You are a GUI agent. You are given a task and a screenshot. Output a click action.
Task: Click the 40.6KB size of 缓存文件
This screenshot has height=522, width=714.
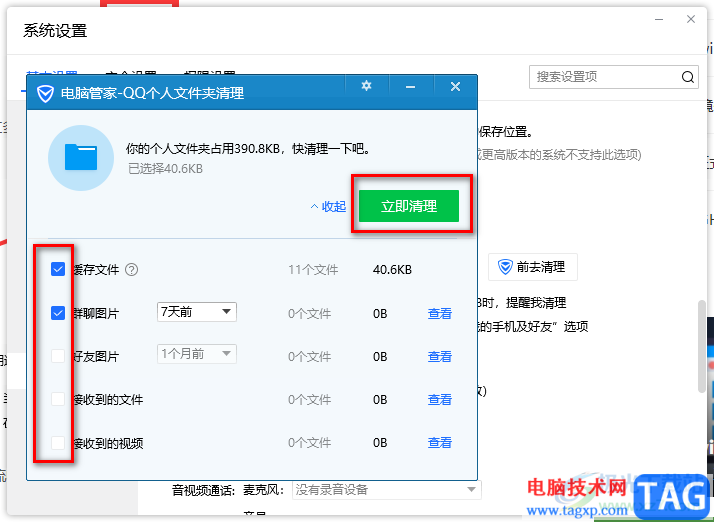pos(392,270)
